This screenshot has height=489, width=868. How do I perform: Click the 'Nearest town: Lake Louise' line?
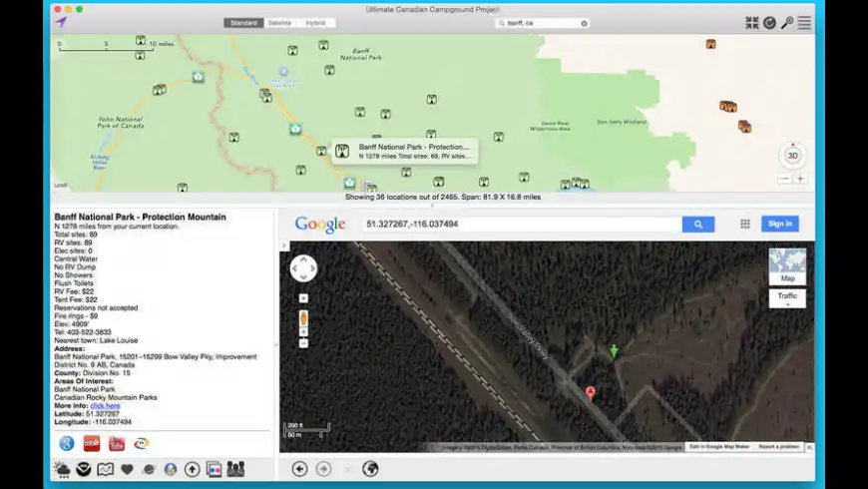96,340
